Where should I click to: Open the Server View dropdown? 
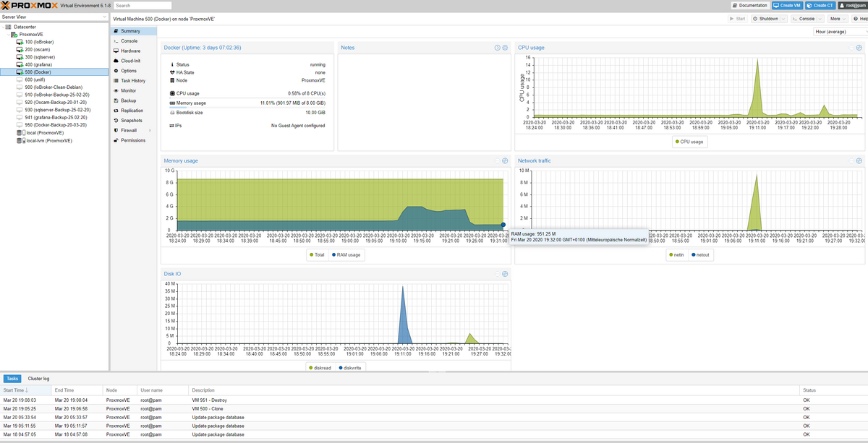coord(104,16)
